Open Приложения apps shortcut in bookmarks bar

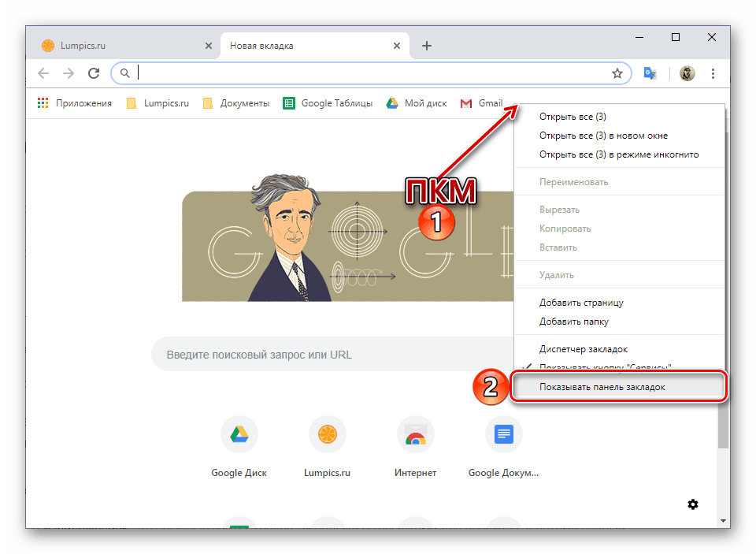(75, 103)
